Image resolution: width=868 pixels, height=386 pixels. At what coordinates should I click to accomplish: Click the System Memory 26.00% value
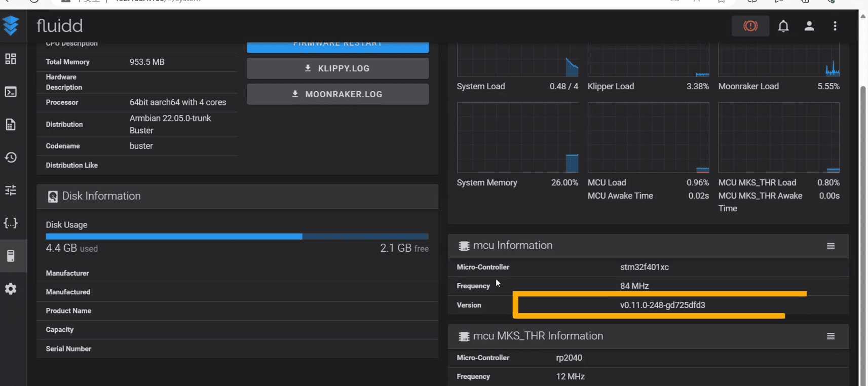coord(564,182)
